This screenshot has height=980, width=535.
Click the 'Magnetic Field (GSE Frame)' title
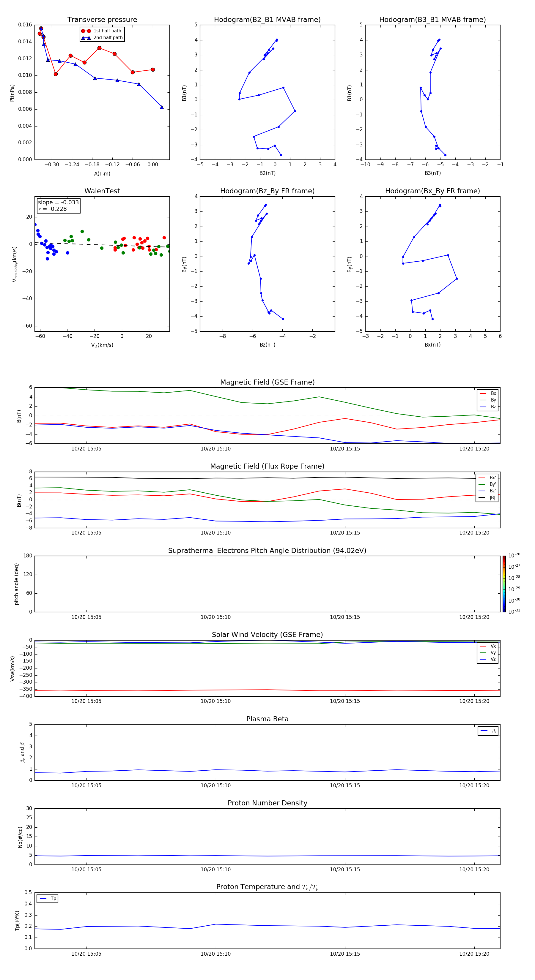point(267,382)
